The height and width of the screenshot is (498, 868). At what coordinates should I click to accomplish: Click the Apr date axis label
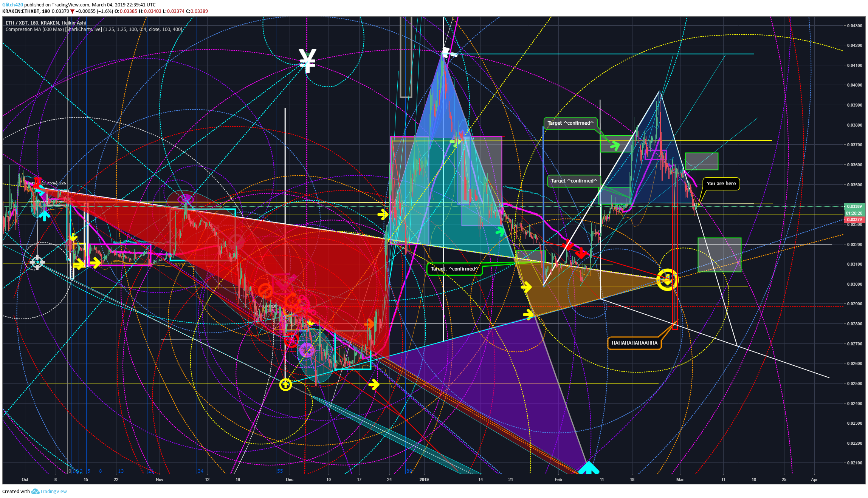[814, 479]
